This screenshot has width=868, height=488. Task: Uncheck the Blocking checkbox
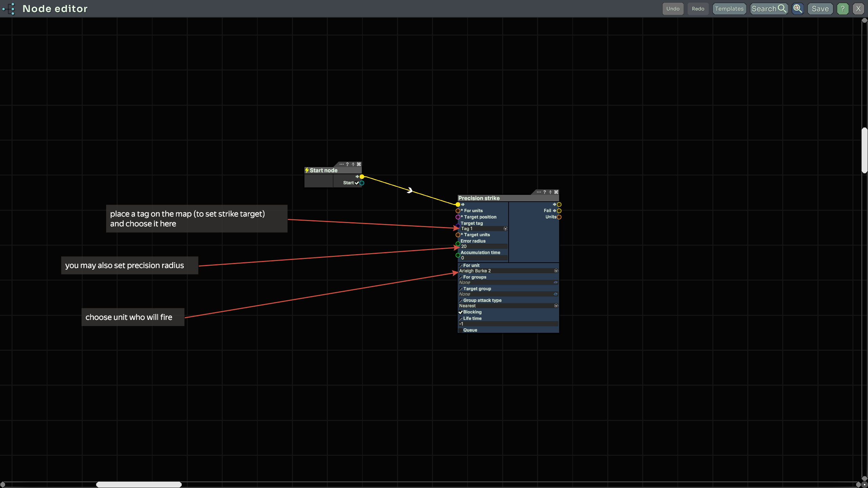pos(460,312)
